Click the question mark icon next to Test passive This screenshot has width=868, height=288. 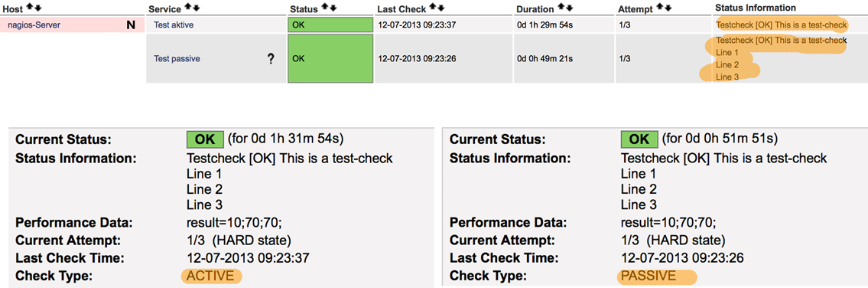tap(271, 59)
